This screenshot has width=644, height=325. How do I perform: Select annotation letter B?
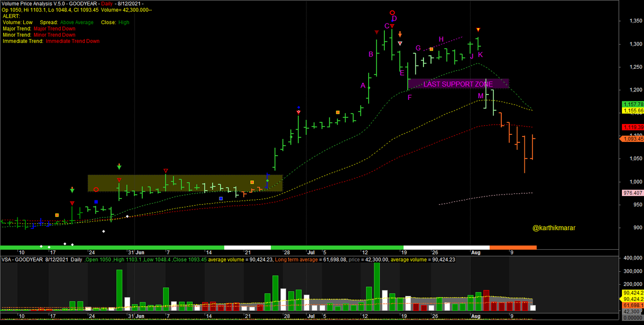(x=370, y=54)
